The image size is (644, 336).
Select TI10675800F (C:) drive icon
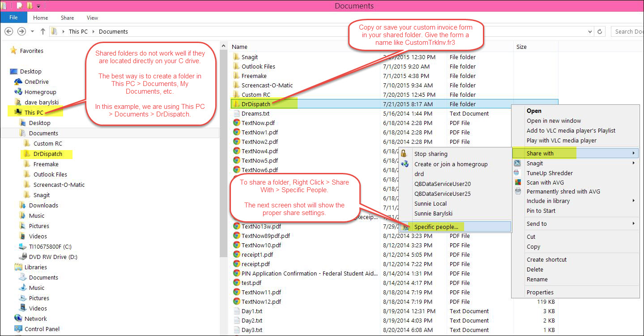click(23, 246)
